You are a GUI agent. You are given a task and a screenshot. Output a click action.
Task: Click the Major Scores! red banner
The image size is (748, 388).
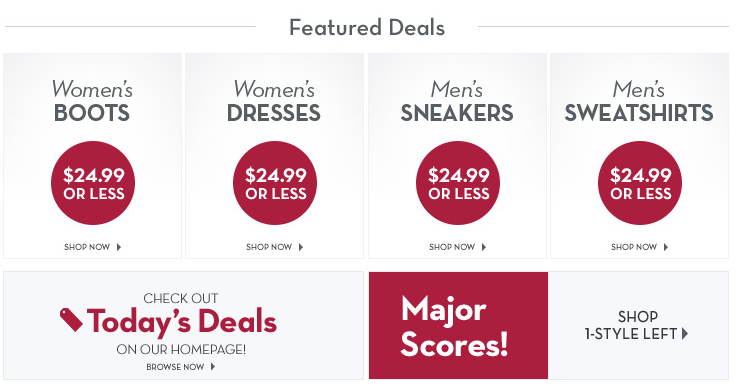[458, 325]
